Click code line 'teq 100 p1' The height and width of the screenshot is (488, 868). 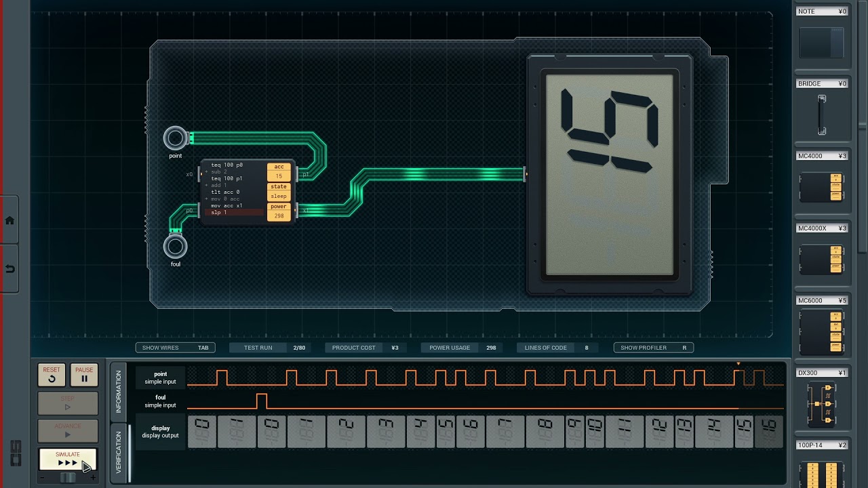tap(226, 178)
